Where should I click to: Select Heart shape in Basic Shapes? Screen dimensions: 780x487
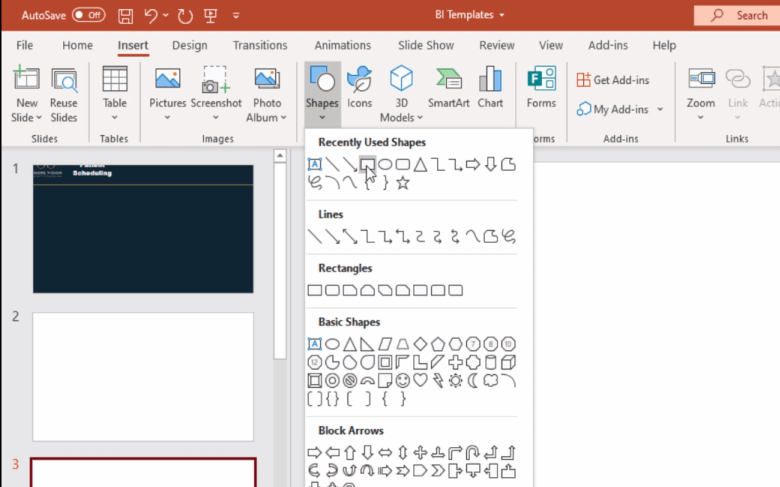click(x=420, y=381)
